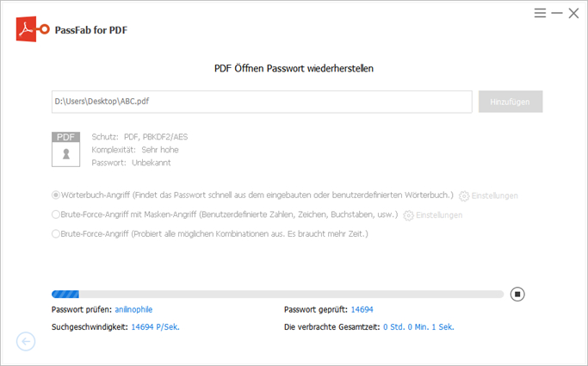This screenshot has width=588, height=366.
Task: Open settings gear for Masken-Angriff
Action: pyautogui.click(x=409, y=215)
